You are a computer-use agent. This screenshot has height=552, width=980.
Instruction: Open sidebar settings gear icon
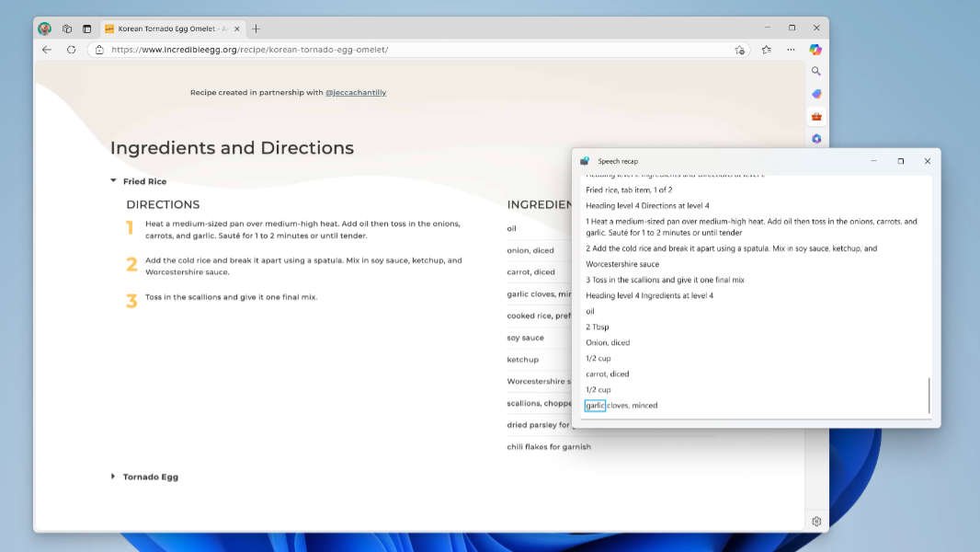point(816,522)
